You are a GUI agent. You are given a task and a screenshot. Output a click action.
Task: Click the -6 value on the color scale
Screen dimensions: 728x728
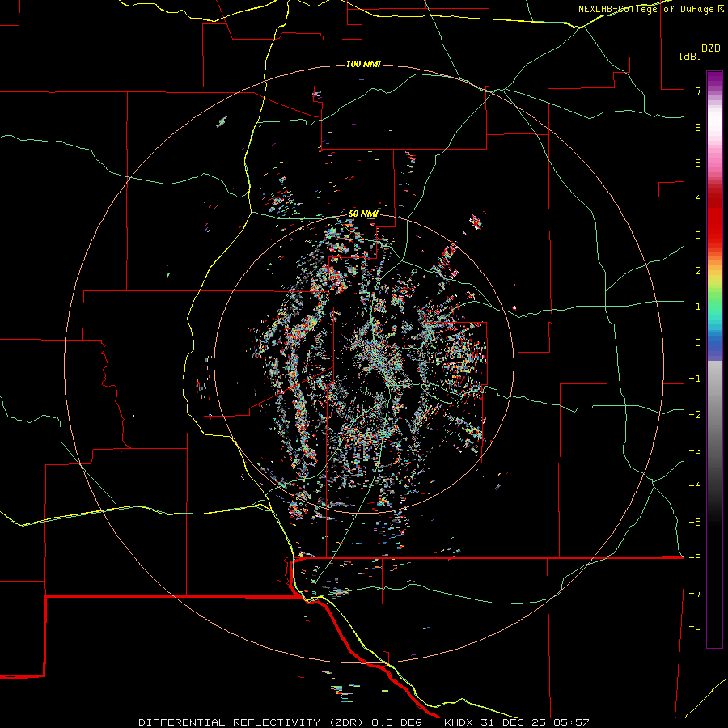point(695,558)
